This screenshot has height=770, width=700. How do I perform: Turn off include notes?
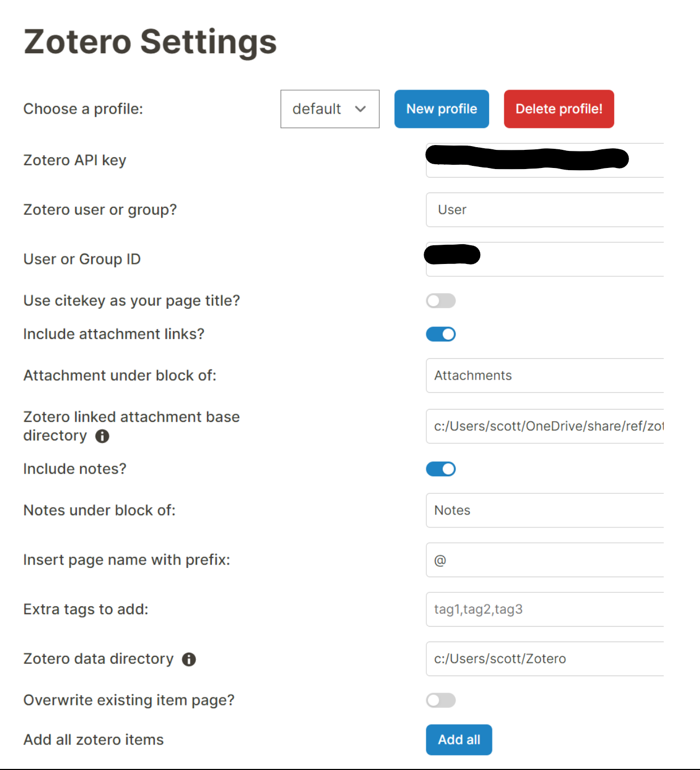[441, 469]
